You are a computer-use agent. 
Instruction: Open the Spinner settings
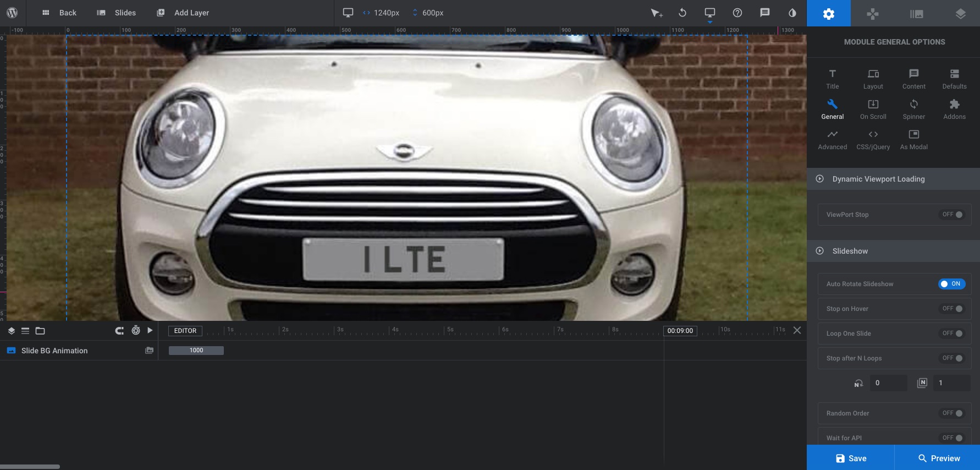(913, 109)
